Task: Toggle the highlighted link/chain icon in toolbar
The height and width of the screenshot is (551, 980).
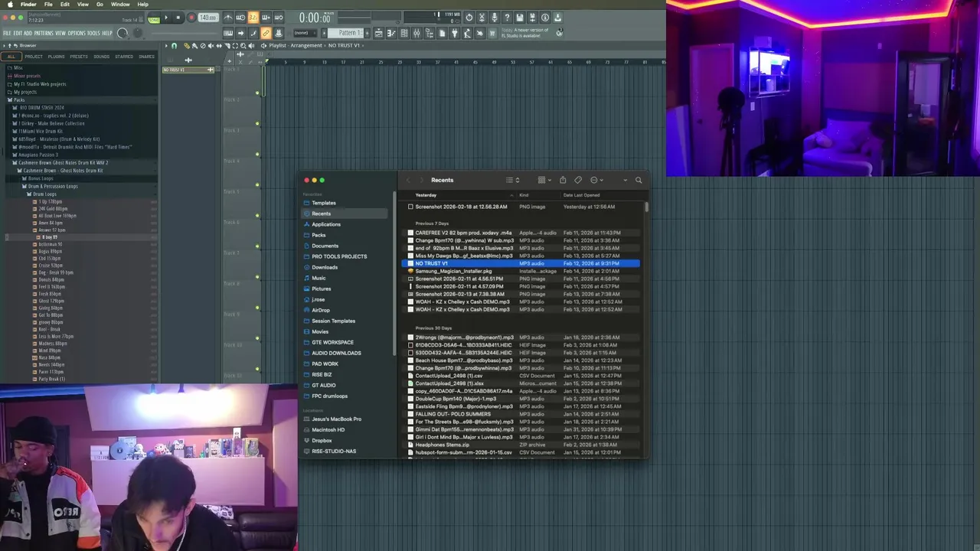Action: 266,33
